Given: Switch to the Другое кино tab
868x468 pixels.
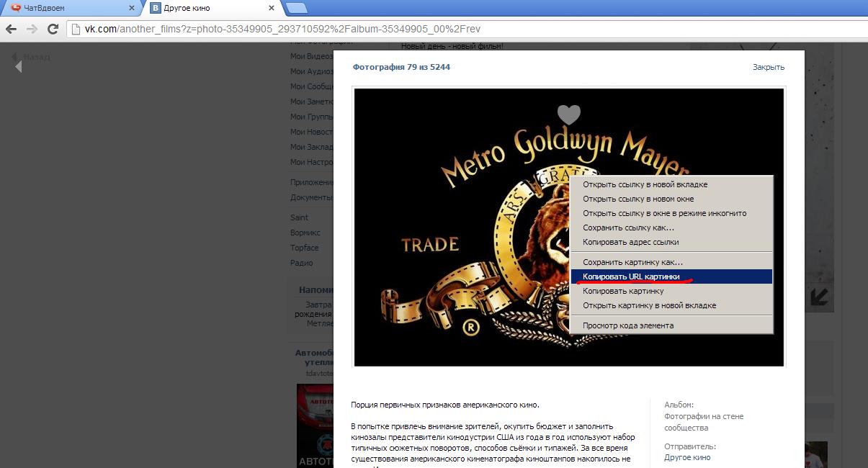Looking at the screenshot, I should pos(212,8).
